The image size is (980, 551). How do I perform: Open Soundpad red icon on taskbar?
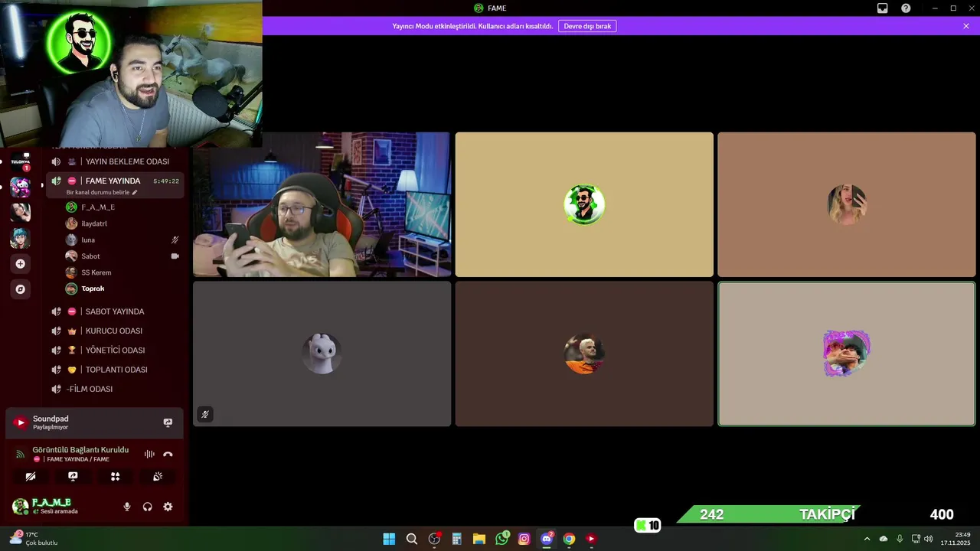(x=591, y=539)
